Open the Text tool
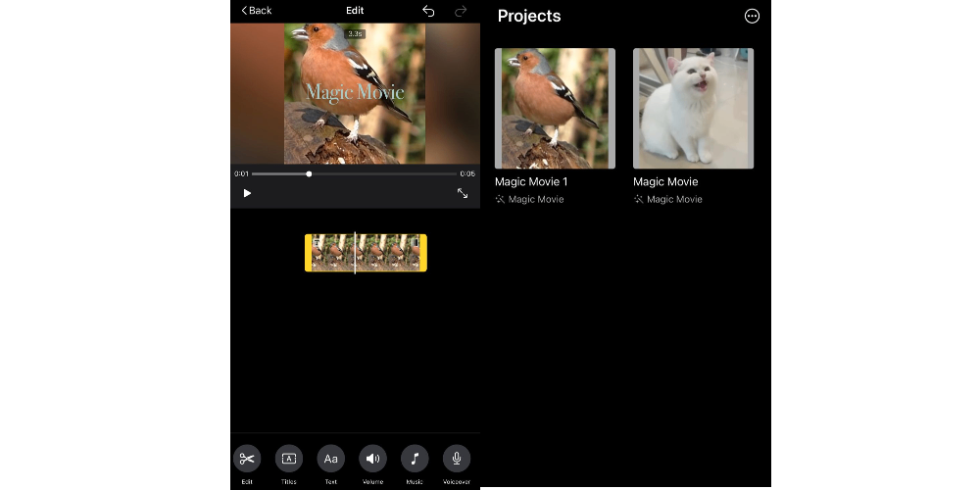The height and width of the screenshot is (490, 980). (330, 459)
